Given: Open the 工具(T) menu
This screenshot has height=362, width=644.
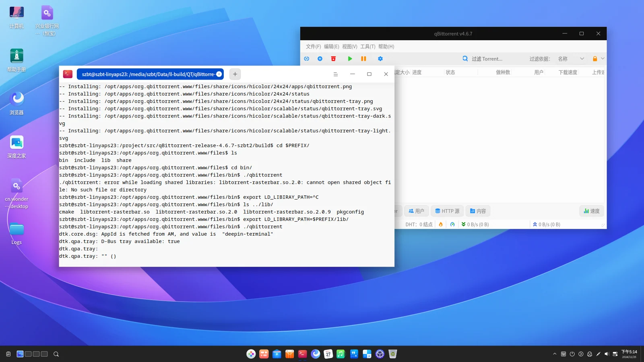Looking at the screenshot, I should click(367, 47).
